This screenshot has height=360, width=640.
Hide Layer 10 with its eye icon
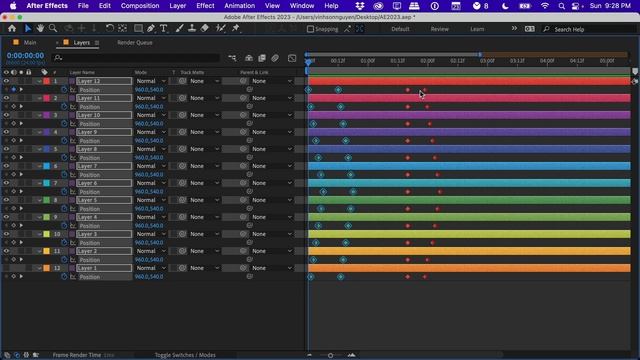click(6, 115)
